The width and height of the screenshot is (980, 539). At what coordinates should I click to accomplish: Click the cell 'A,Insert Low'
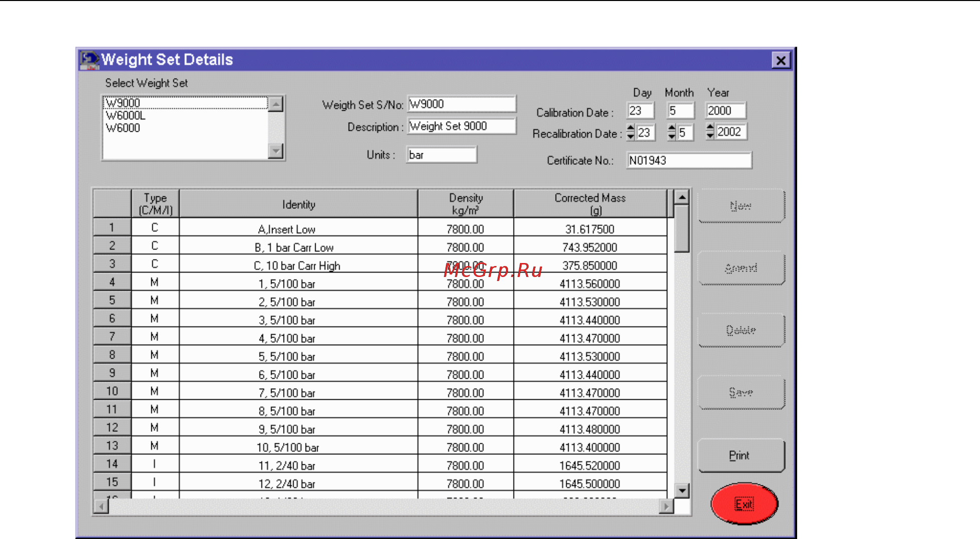pos(299,227)
